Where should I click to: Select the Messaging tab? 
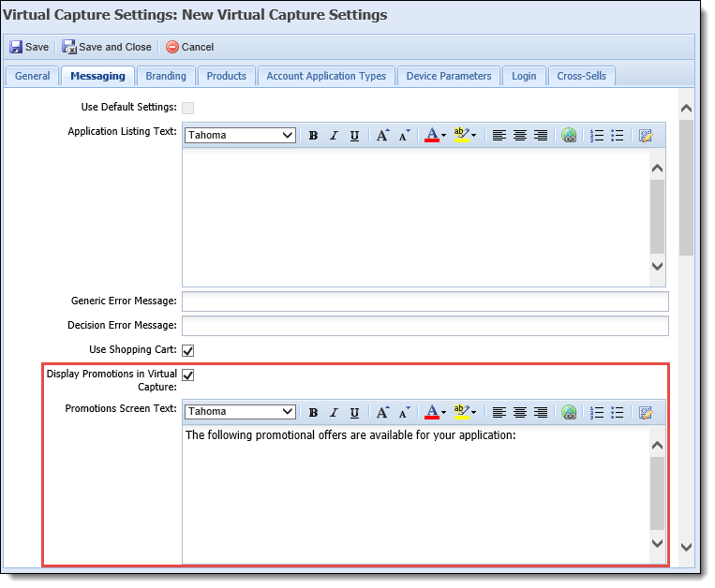point(97,76)
